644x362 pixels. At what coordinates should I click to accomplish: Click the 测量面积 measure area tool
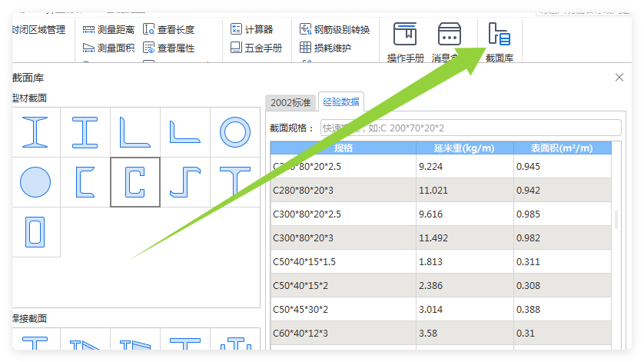[x=108, y=48]
